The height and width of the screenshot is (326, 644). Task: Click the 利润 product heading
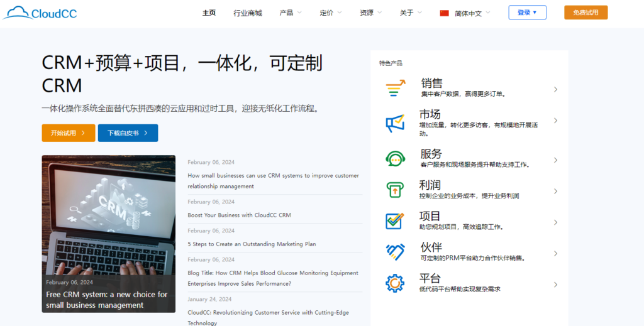pos(430,185)
